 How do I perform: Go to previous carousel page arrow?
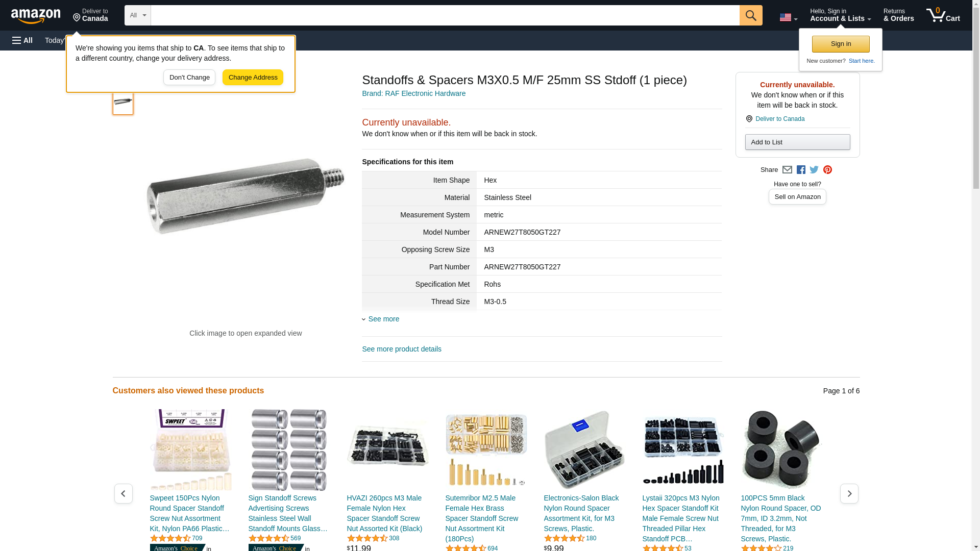[x=123, y=493]
